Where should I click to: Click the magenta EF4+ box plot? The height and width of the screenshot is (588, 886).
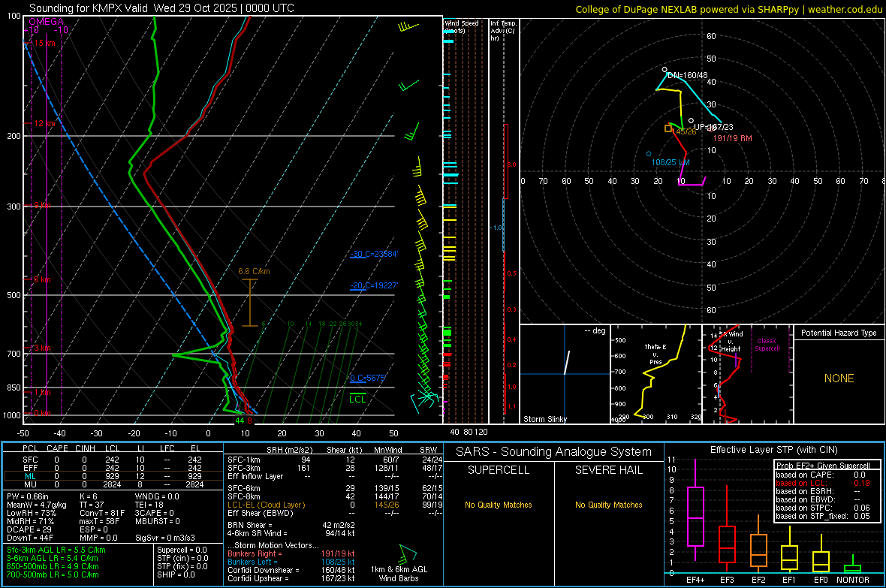[x=695, y=516]
